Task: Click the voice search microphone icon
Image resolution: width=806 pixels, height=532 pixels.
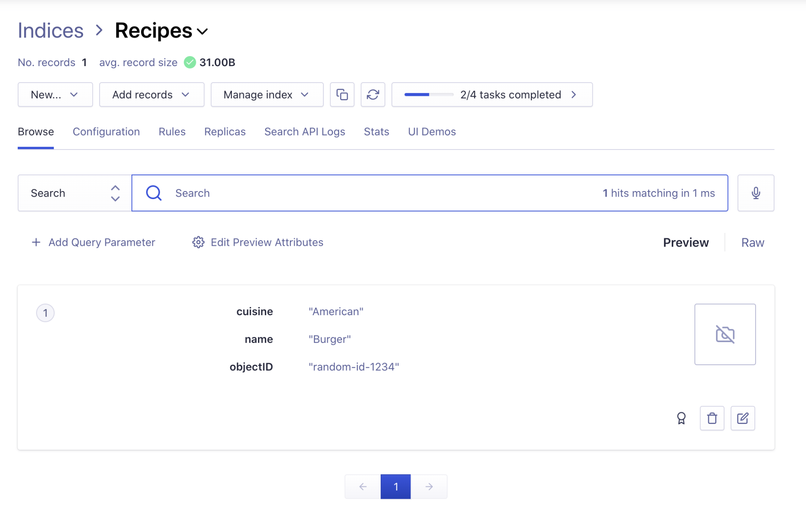Action: point(756,193)
